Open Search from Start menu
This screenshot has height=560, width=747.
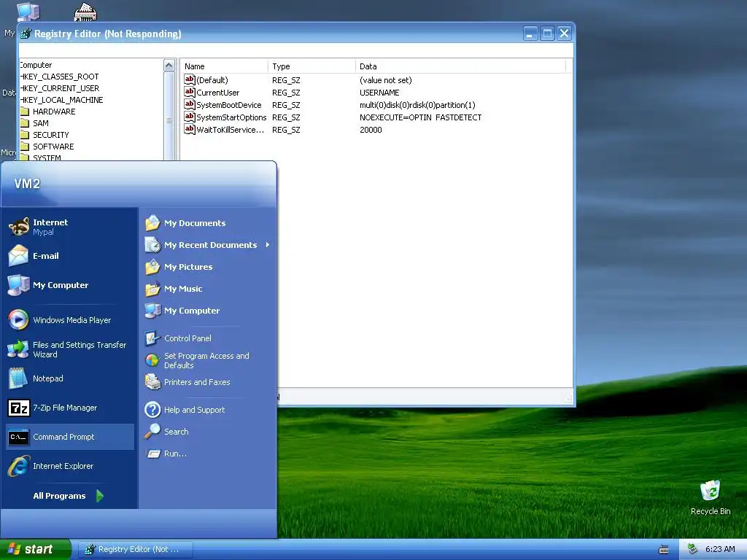(x=209, y=432)
